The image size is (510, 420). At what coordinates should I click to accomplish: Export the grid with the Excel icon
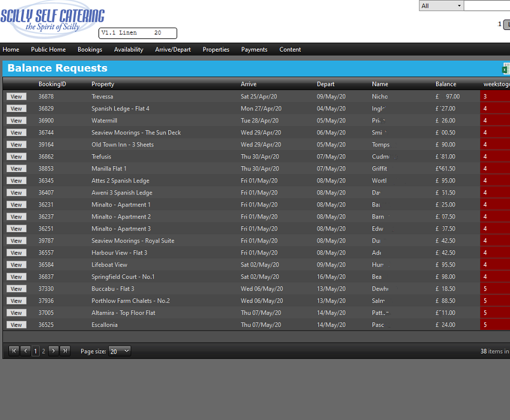point(506,68)
